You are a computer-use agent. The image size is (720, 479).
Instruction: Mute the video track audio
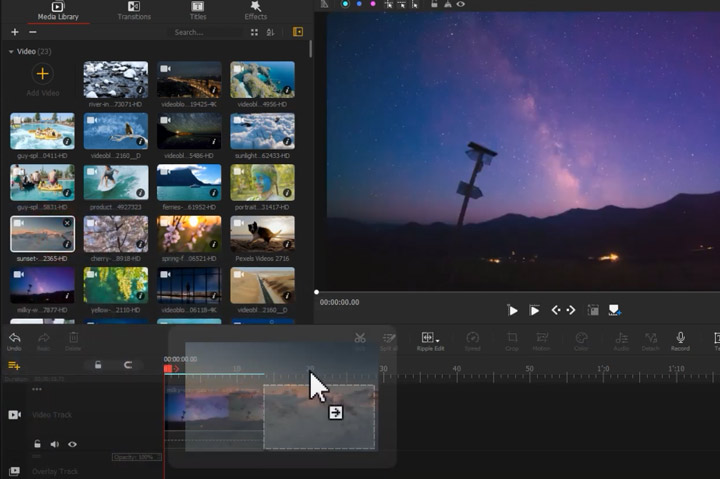click(x=54, y=444)
